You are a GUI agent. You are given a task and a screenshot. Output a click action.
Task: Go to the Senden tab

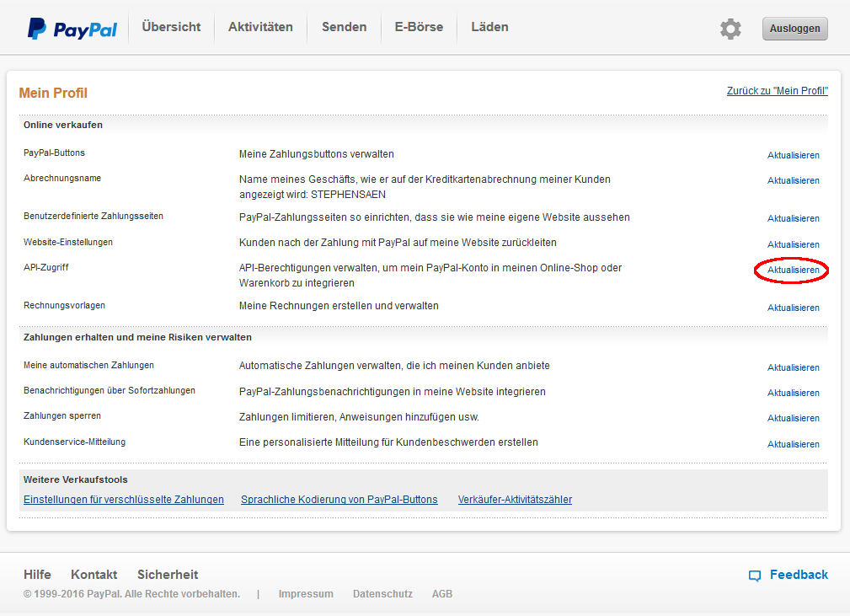(344, 27)
